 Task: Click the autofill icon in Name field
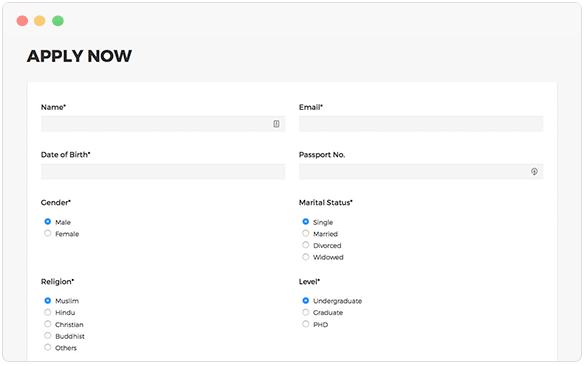click(276, 124)
